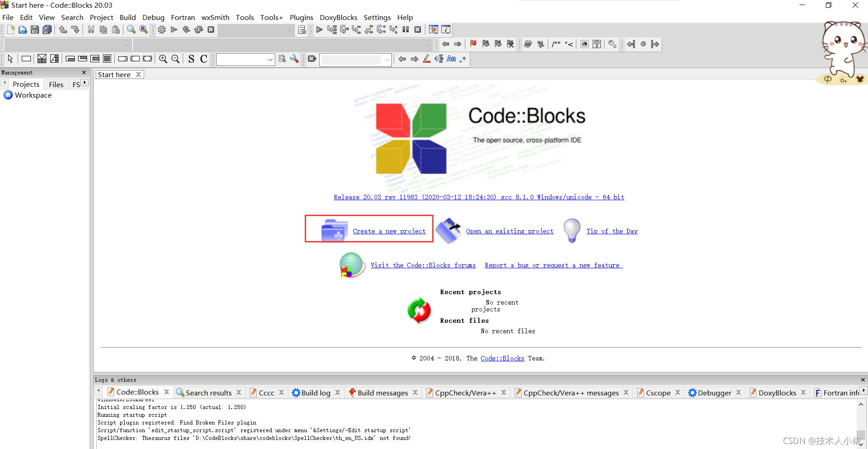The width and height of the screenshot is (868, 449).
Task: Open the function list wide dropdown
Action: click(283, 44)
